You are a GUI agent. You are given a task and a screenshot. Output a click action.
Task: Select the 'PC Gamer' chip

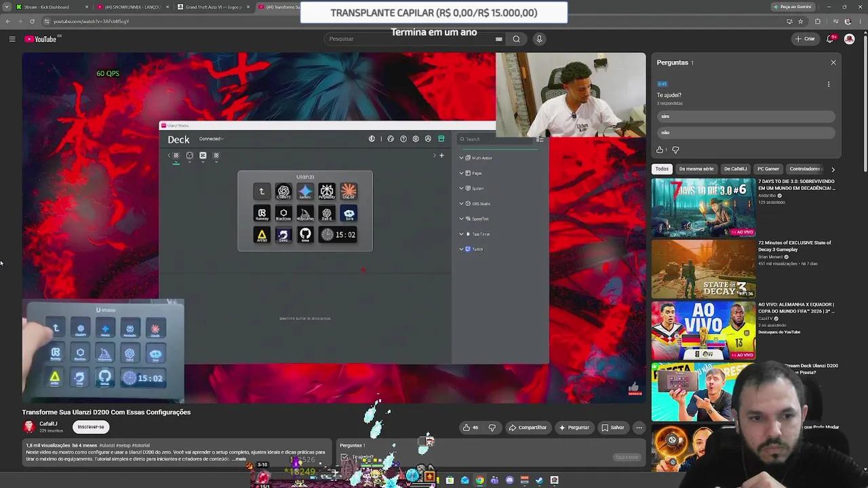click(x=768, y=169)
